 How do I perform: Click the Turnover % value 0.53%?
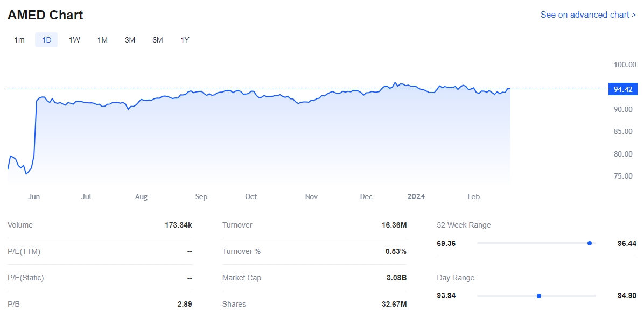pos(396,252)
